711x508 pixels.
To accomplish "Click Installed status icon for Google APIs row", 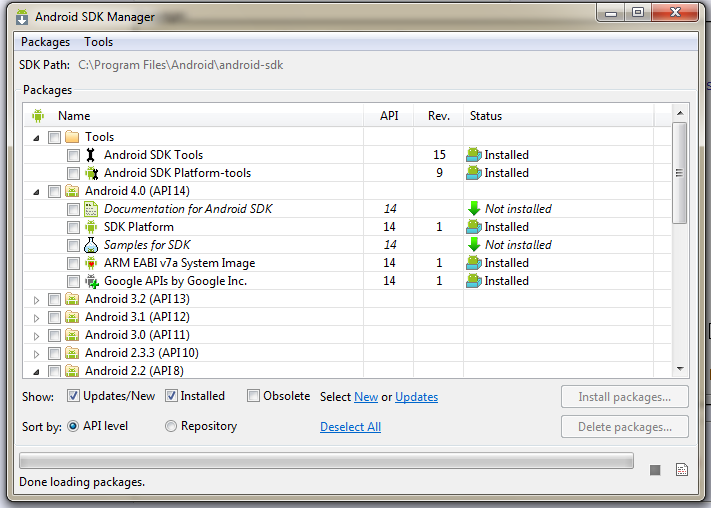I will tap(474, 281).
